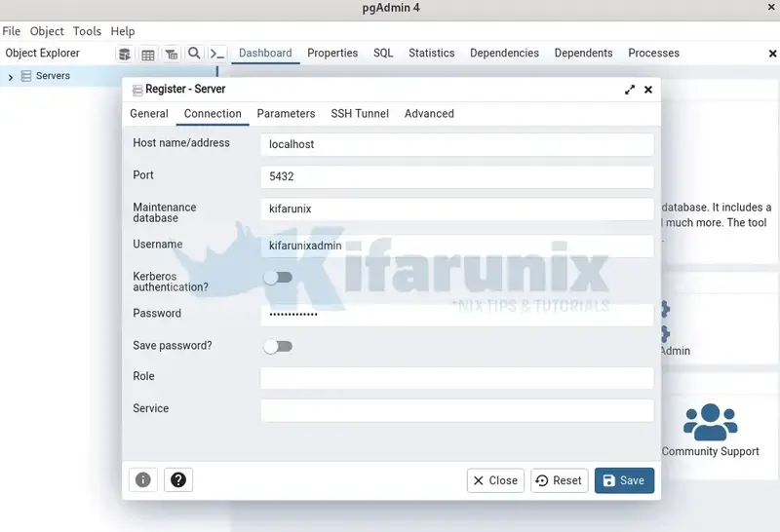Click the Password field
This screenshot has width=780, height=532.
[457, 315]
